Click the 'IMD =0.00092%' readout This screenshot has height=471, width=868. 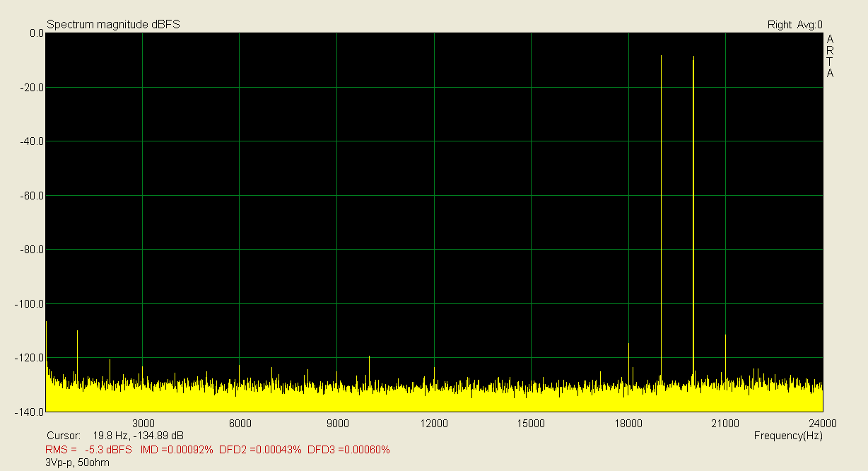pyautogui.click(x=177, y=450)
